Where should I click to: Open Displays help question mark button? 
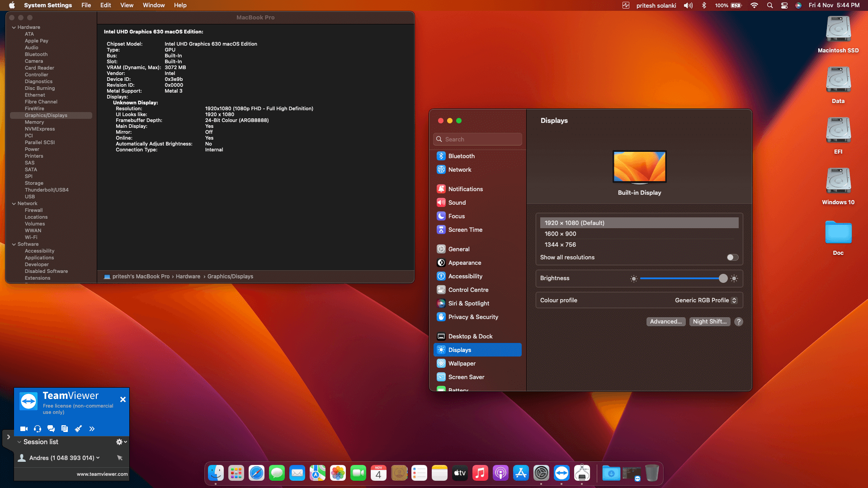(x=739, y=322)
